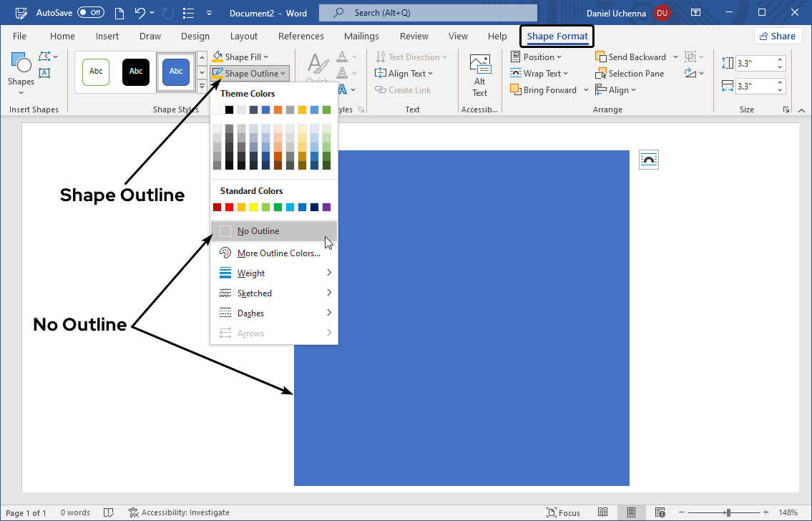Switch to the Insert tab

(107, 36)
